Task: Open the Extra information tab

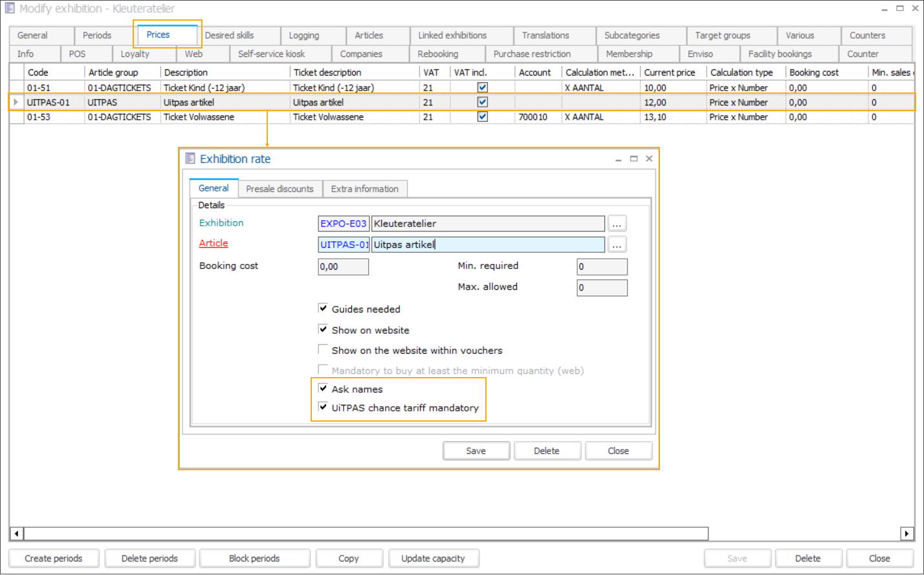Action: (x=364, y=189)
